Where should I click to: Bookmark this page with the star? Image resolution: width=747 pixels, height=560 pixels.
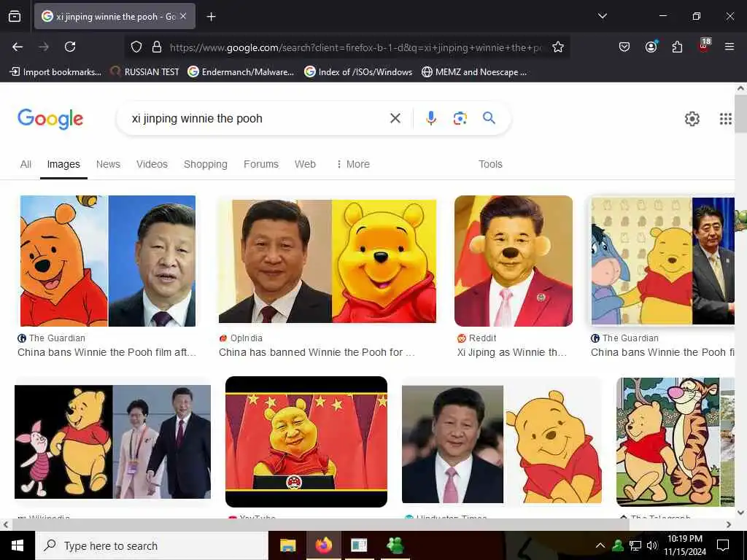558,47
